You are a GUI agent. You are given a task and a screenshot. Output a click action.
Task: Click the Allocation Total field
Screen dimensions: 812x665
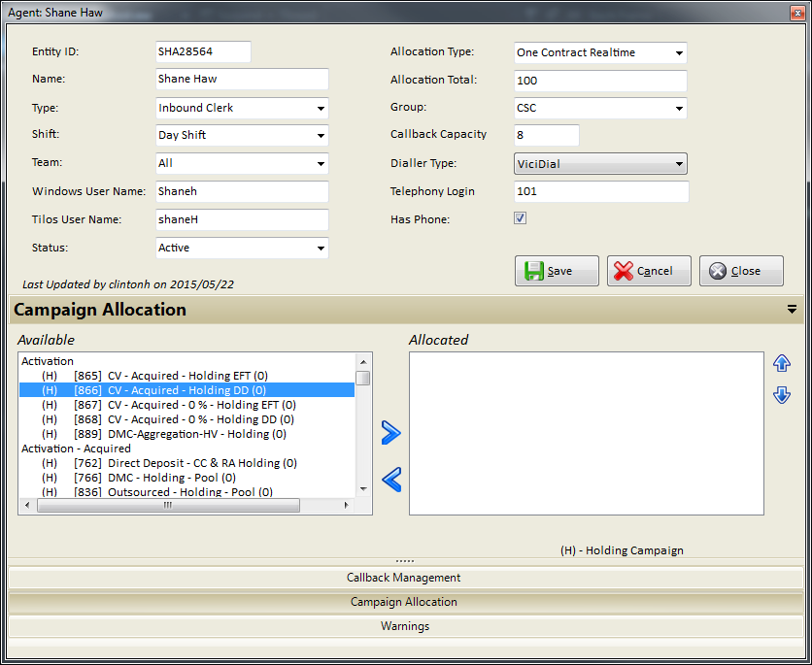(x=600, y=81)
